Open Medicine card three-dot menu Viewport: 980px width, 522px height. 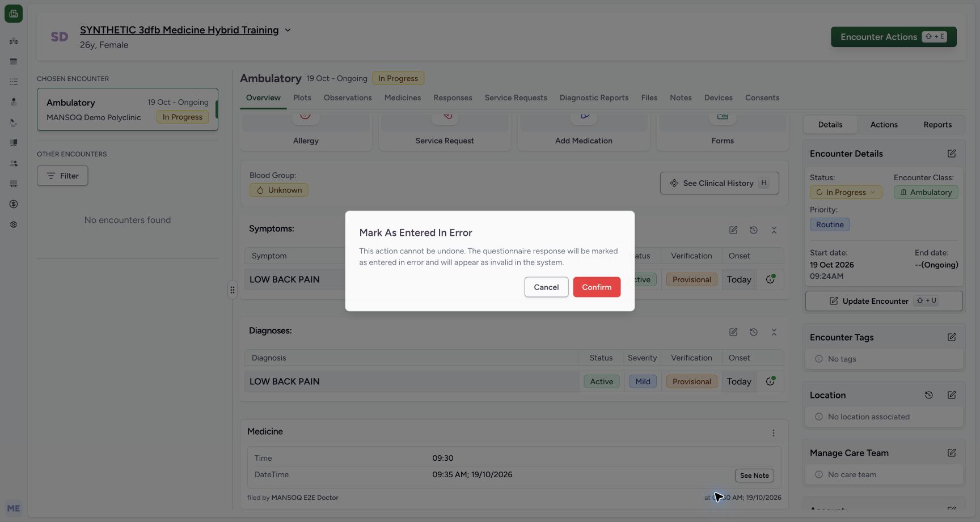(x=774, y=433)
